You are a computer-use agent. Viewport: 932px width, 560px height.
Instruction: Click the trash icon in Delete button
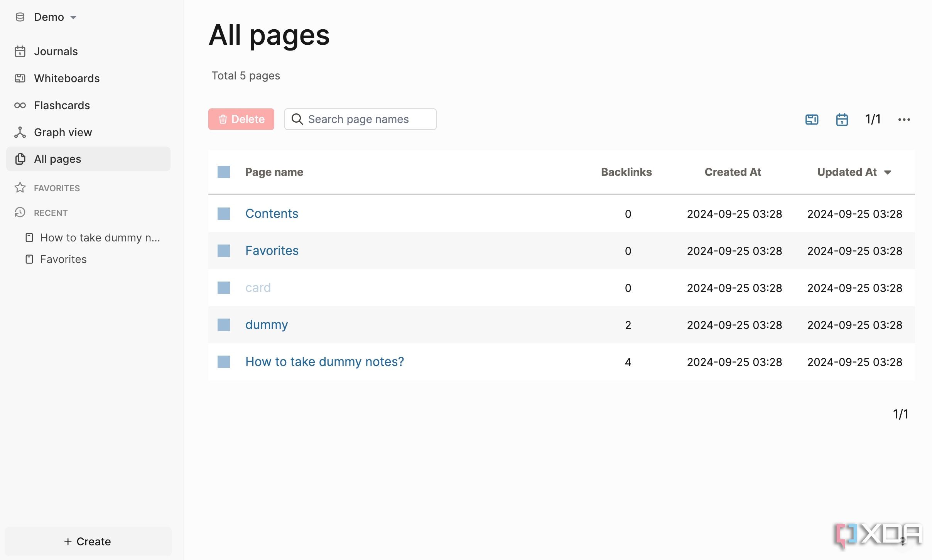[x=223, y=119]
